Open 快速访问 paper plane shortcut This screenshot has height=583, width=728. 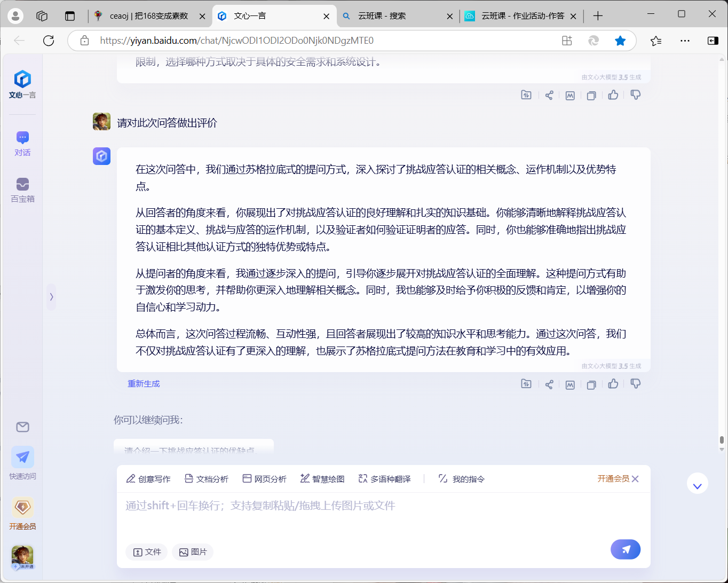[x=22, y=463]
